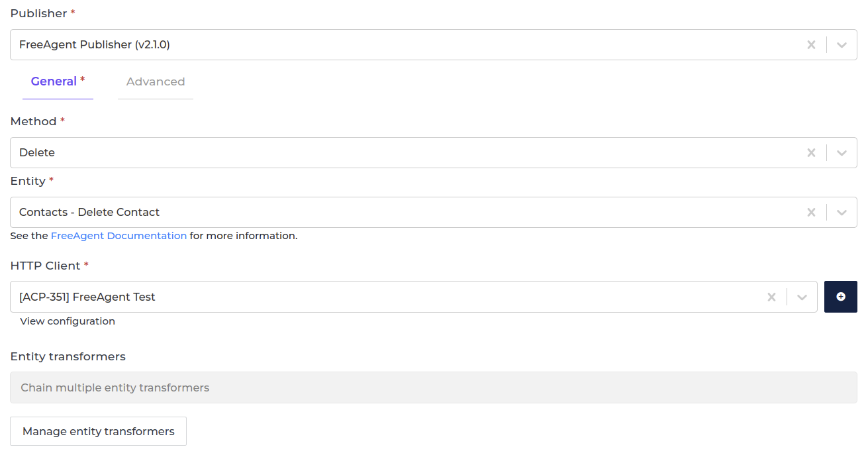
Task: Click Manage entity transformers button
Action: [98, 431]
